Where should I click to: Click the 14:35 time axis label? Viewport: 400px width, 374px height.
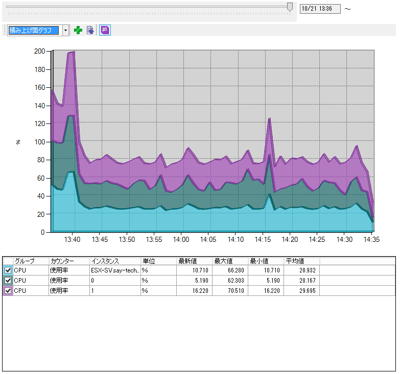pos(371,239)
